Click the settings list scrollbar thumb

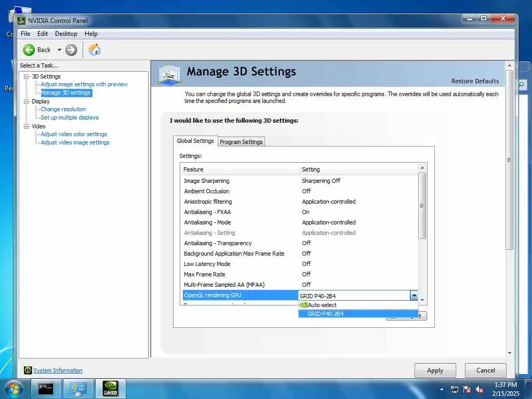[x=422, y=206]
